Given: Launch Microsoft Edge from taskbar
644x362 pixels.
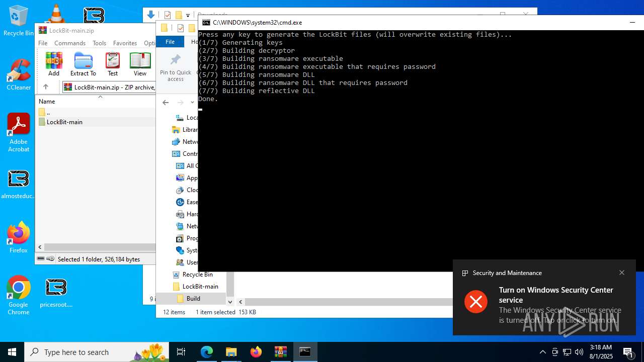Looking at the screenshot, I should coord(207,352).
